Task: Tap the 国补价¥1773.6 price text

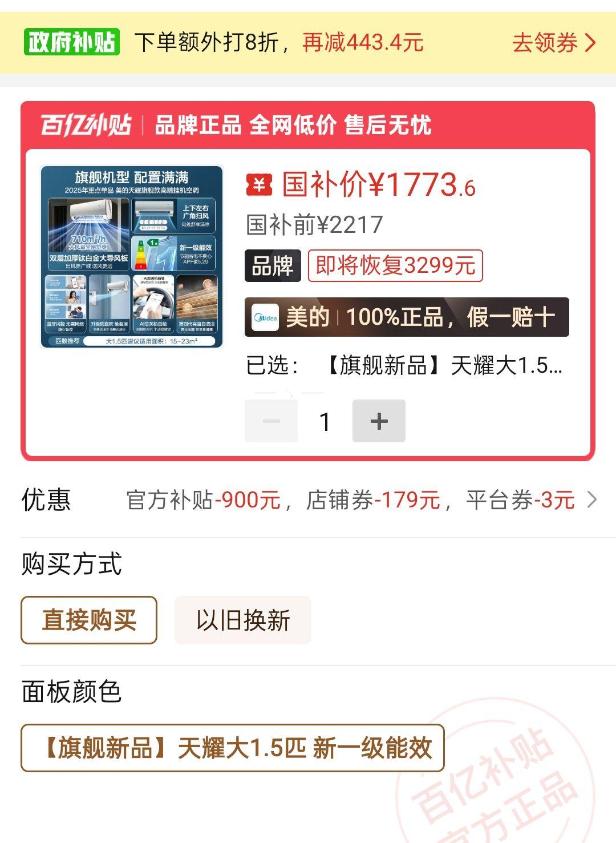Action: (379, 184)
